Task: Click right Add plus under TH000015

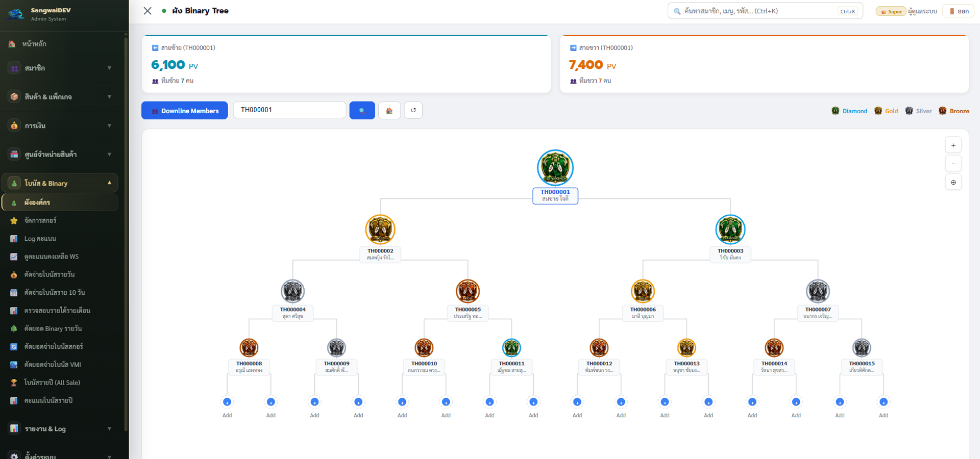Action: tap(884, 402)
